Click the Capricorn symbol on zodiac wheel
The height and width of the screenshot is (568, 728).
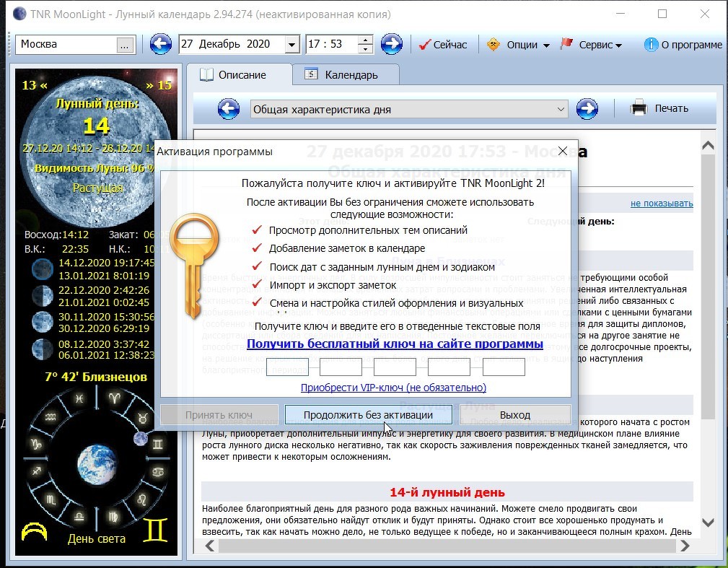pyautogui.click(x=36, y=444)
